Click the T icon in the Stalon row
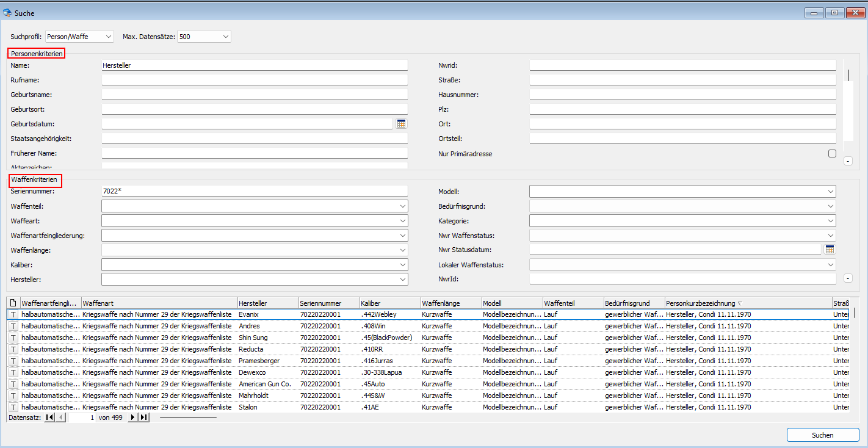The width and height of the screenshot is (868, 448). [13, 407]
